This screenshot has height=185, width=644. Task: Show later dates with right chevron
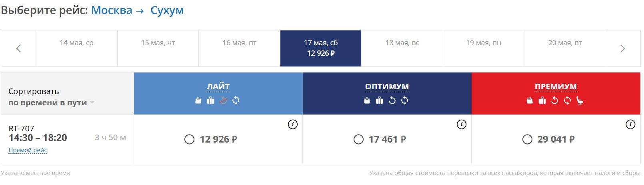pos(622,48)
